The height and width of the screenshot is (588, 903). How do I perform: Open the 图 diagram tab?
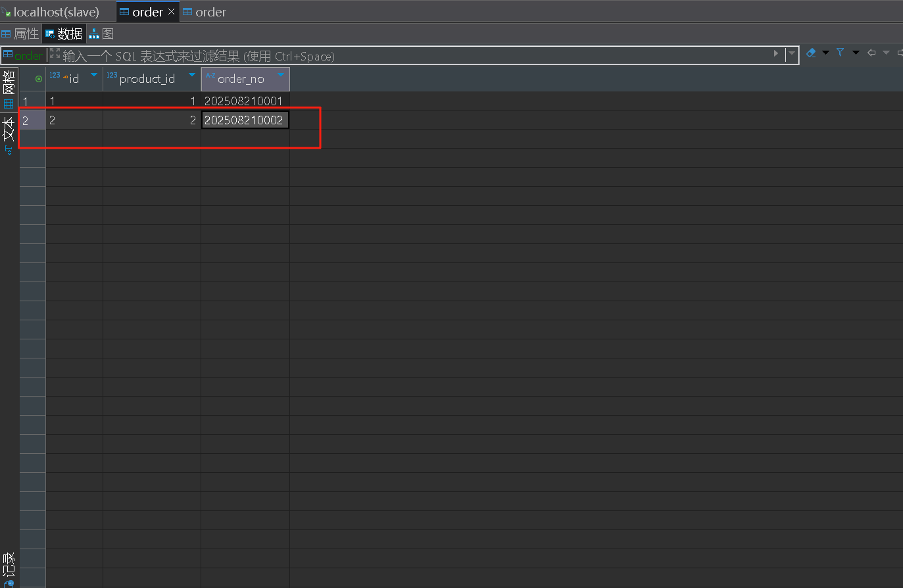[x=101, y=34]
